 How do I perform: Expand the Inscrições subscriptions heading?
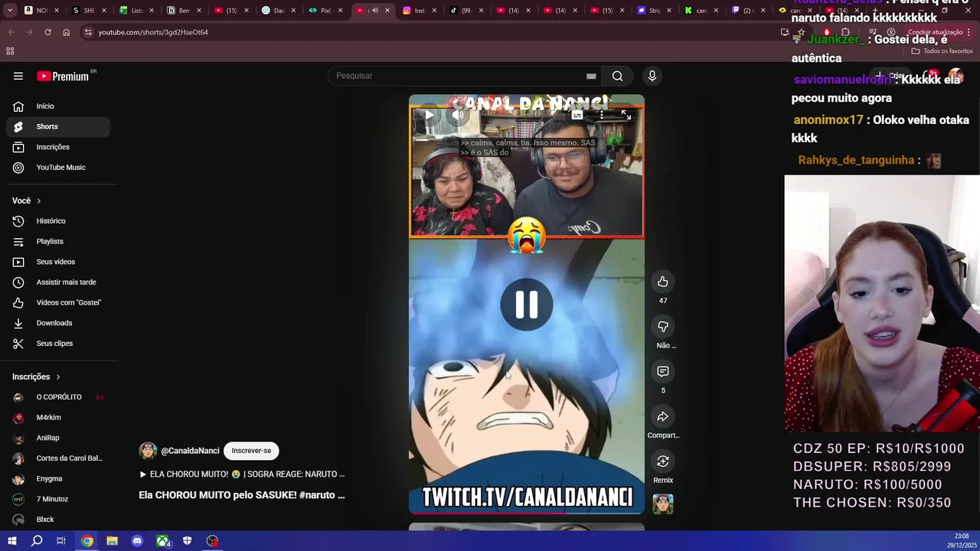[x=36, y=377]
